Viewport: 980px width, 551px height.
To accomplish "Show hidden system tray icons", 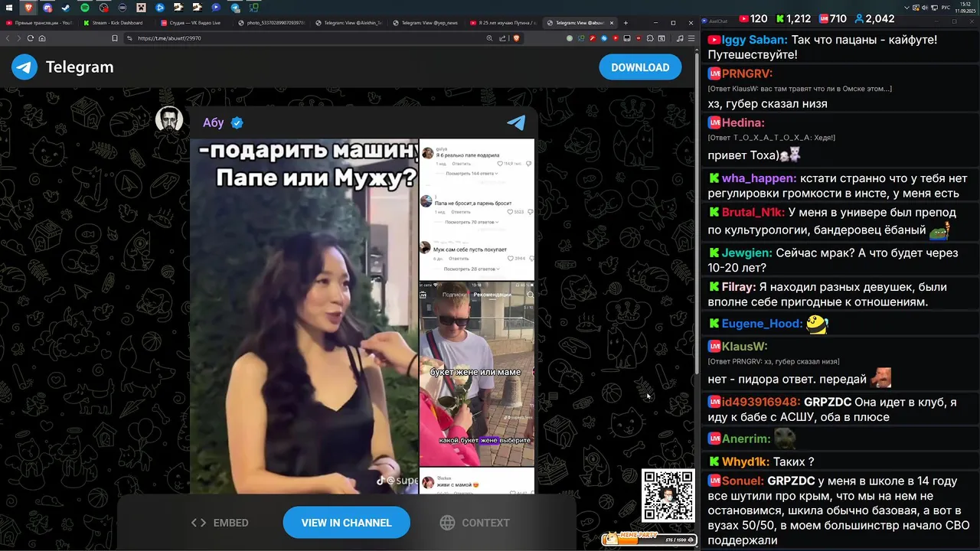I will [906, 8].
